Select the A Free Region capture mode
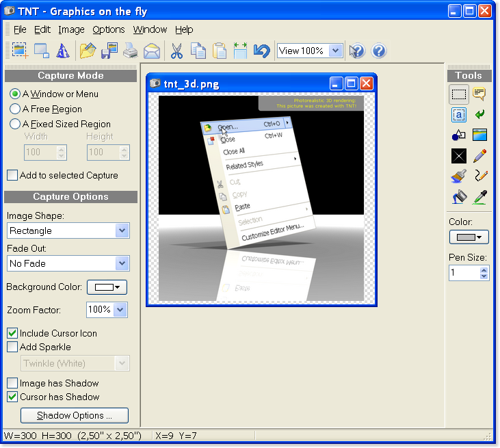 tap(14, 109)
